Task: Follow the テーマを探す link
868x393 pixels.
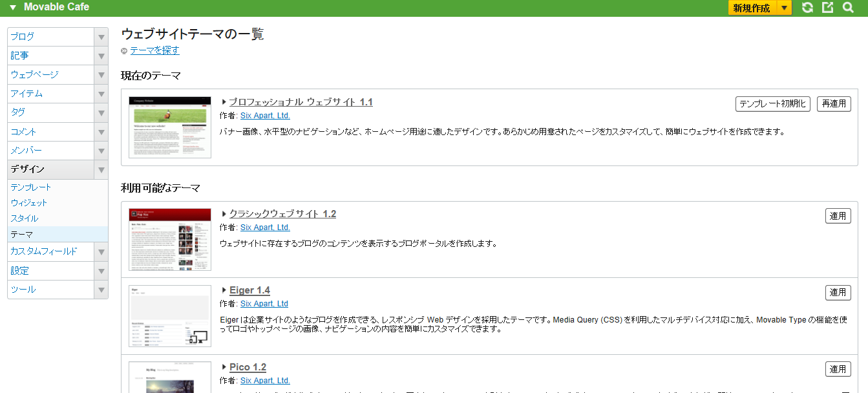Action: pos(154,50)
